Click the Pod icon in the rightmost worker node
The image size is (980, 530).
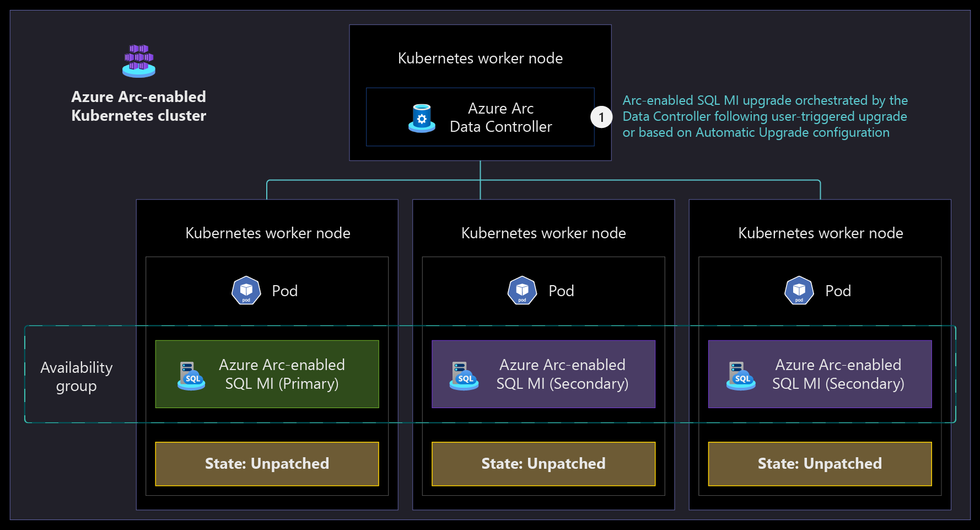point(799,290)
